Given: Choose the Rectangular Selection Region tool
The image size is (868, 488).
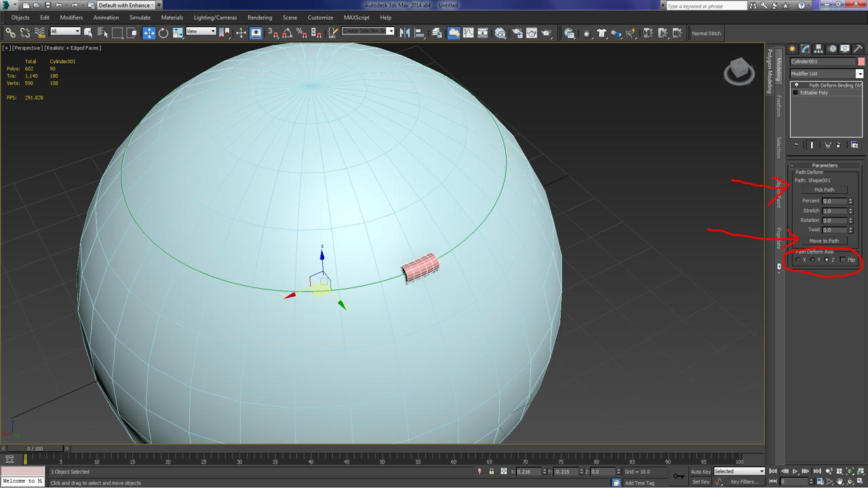Looking at the screenshot, I should [x=117, y=33].
